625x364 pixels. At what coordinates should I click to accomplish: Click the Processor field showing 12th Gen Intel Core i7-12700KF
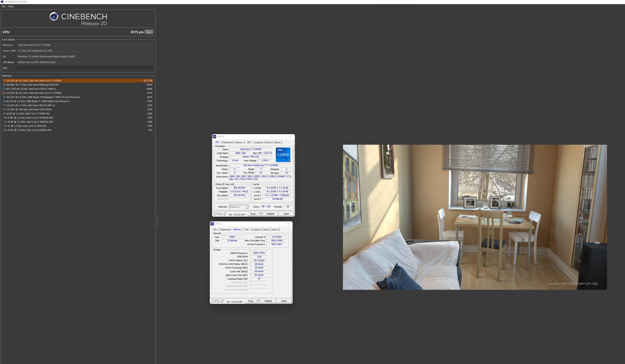(85, 45)
